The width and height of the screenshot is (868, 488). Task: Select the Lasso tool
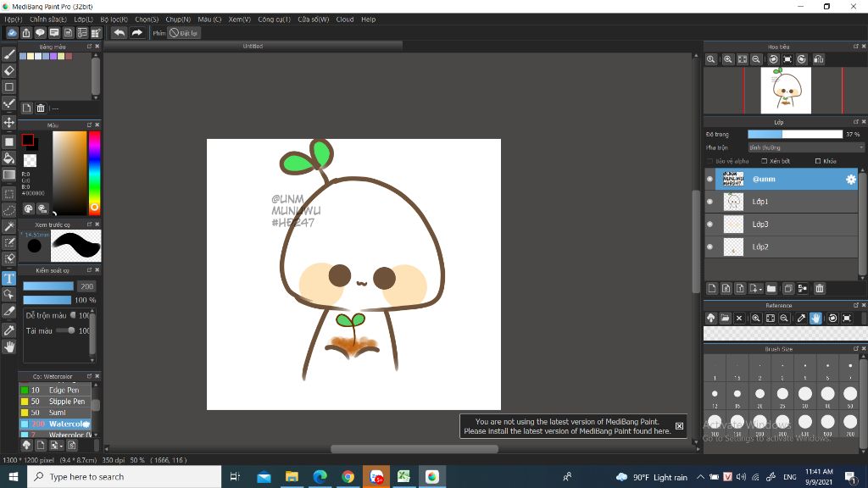pyautogui.click(x=8, y=210)
